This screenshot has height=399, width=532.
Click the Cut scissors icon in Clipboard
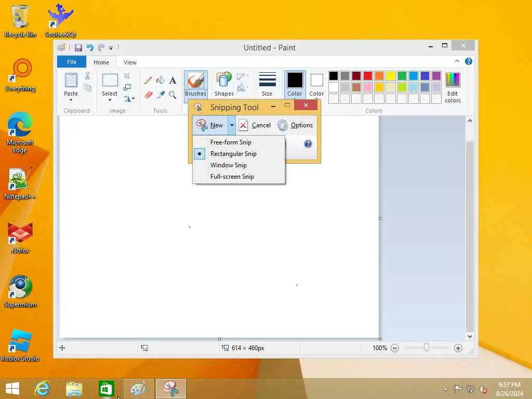87,76
